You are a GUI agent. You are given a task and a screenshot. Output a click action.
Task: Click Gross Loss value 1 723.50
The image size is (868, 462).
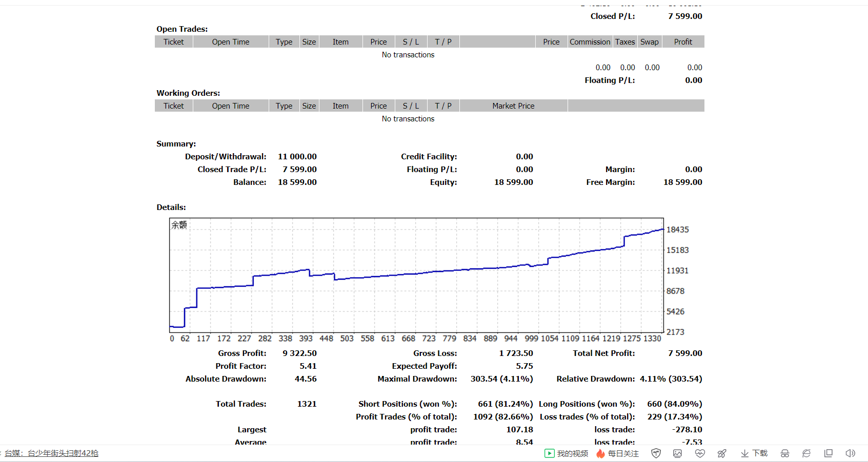(516, 353)
